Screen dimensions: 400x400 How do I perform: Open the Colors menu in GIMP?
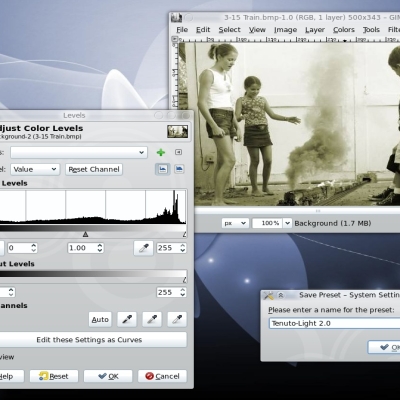click(344, 30)
